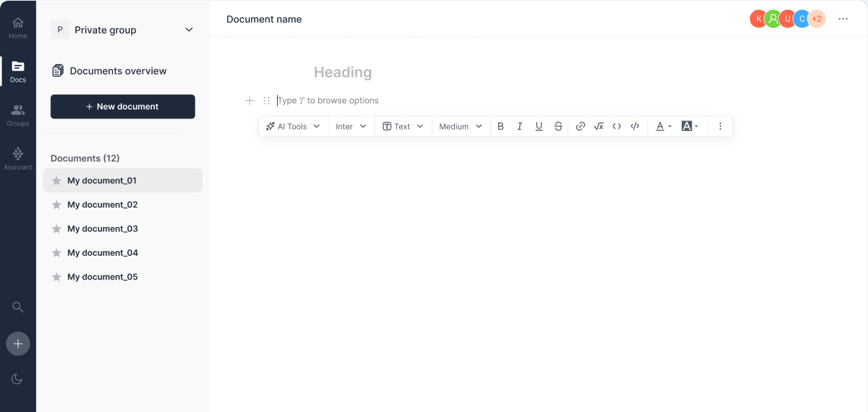
Task: Star My document_01 as favorite
Action: tap(57, 181)
